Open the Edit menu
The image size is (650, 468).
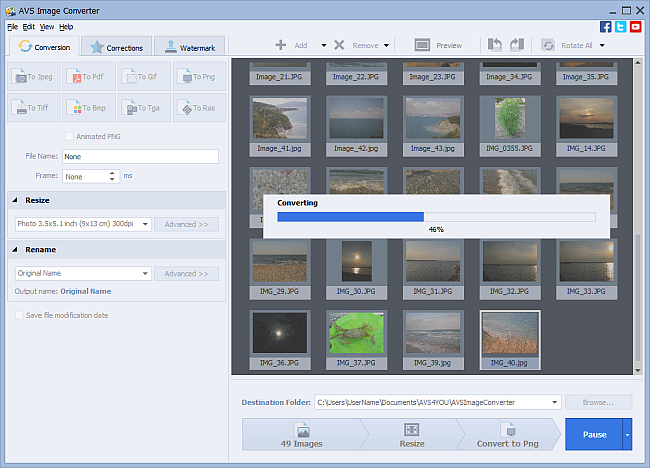click(x=29, y=27)
